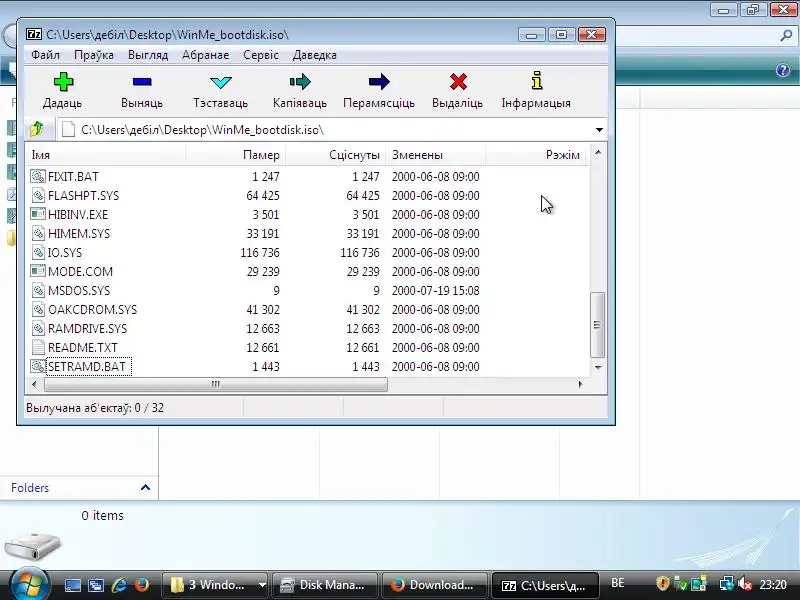This screenshot has height=600, width=800.
Task: Click the volume muted tray icon
Action: (745, 584)
